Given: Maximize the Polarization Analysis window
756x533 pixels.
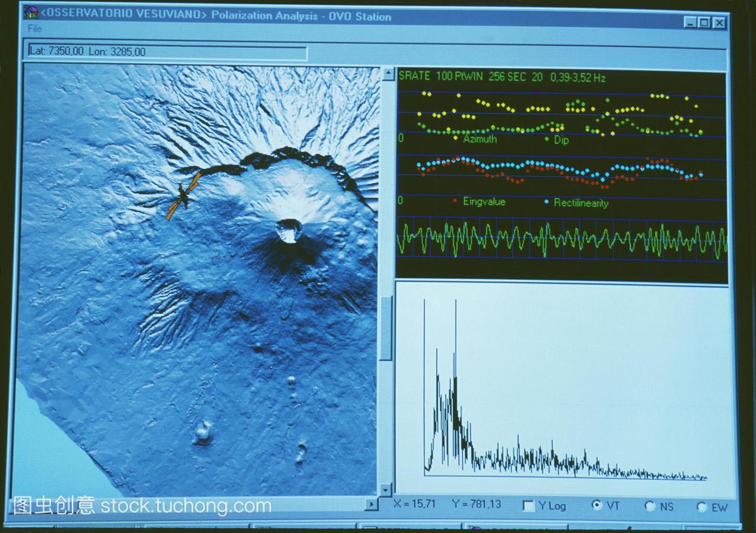Looking at the screenshot, I should point(704,22).
